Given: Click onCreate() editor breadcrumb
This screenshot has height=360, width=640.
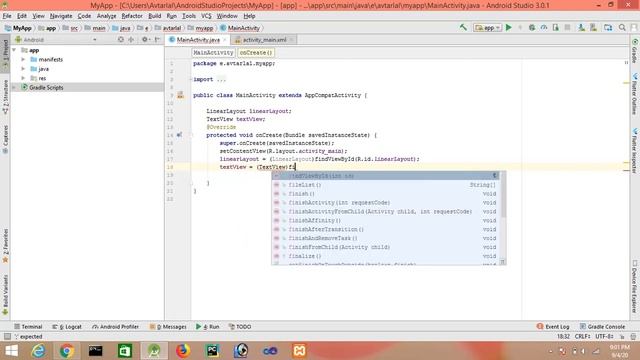Looking at the screenshot, I should point(256,53).
